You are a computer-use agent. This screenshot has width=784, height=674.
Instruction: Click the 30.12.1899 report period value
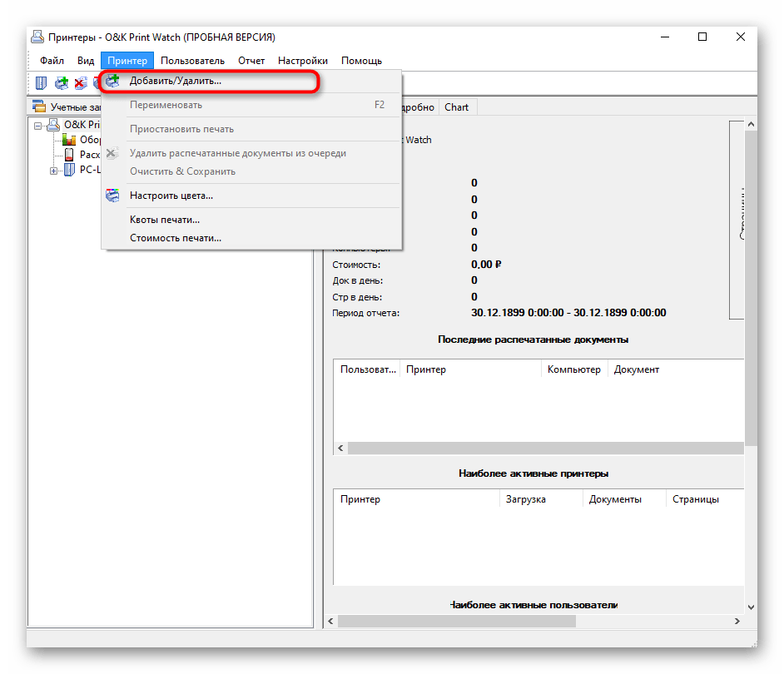(568, 313)
